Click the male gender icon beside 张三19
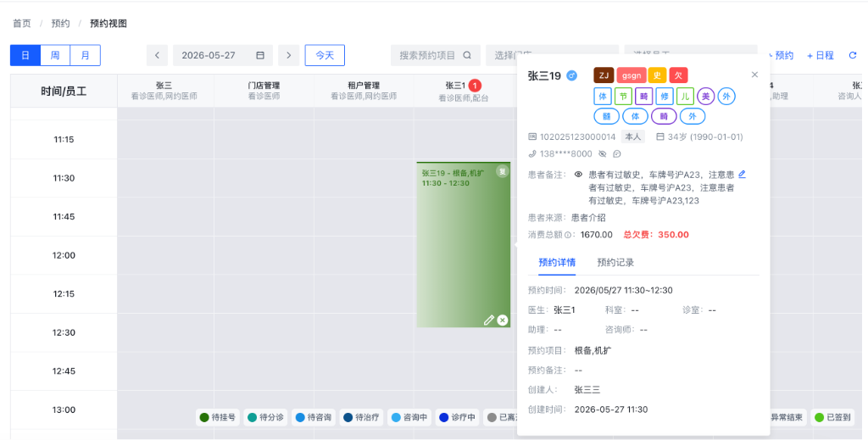Screen dimensions: 868x440 click(571, 75)
